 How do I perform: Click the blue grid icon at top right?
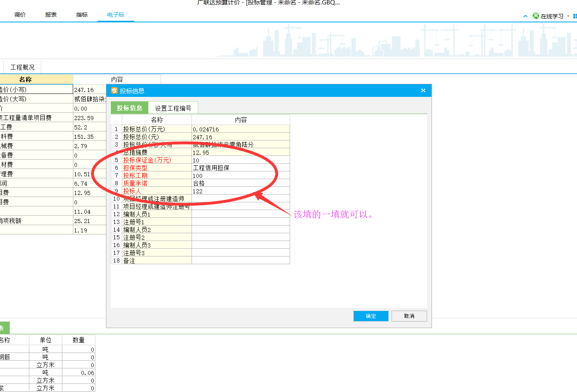pyautogui.click(x=575, y=16)
